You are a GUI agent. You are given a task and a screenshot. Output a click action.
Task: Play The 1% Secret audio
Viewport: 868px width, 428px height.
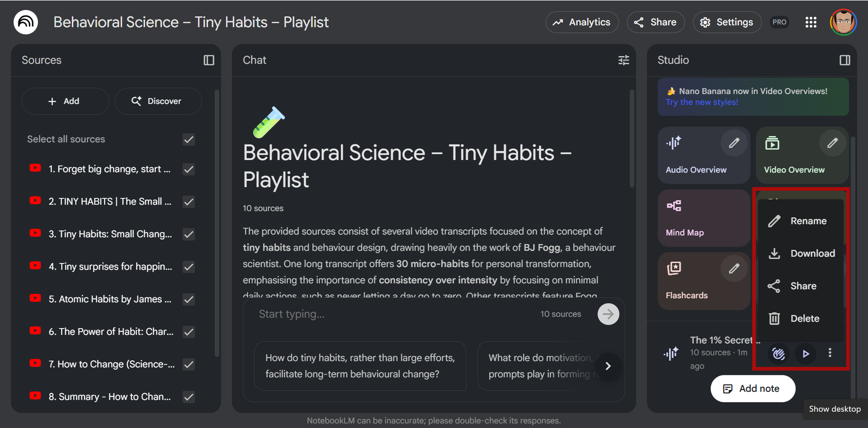(x=805, y=354)
